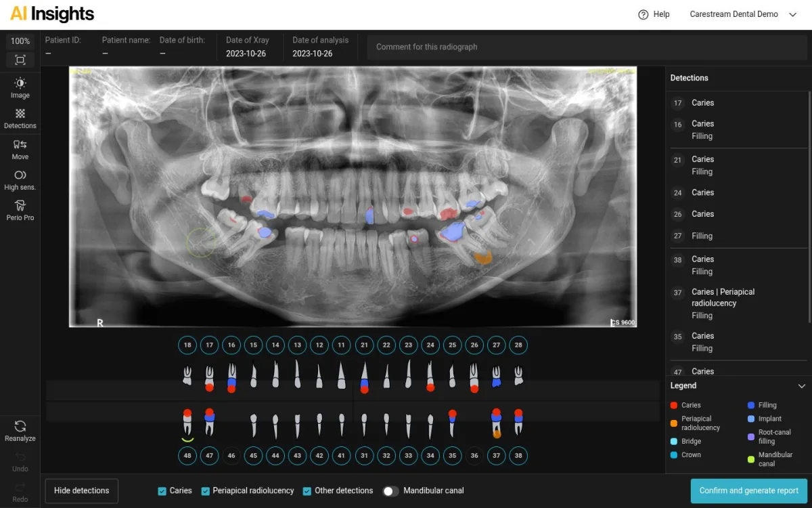The width and height of the screenshot is (812, 508).
Task: Click the AI Insights logo
Action: pyautogui.click(x=52, y=14)
